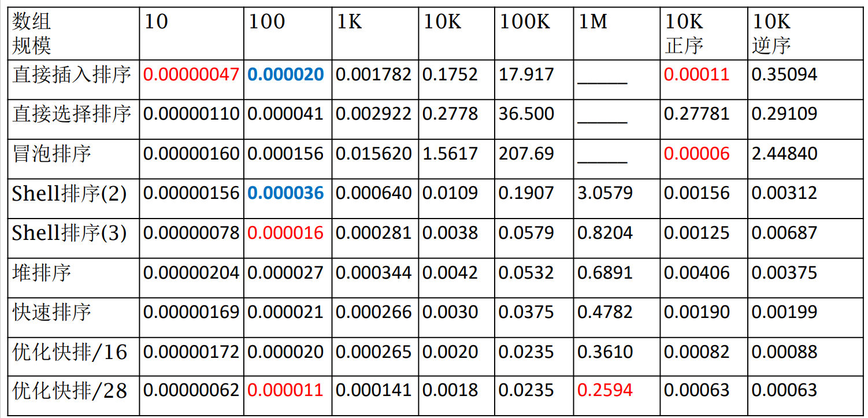Select the value 207.69

click(526, 154)
